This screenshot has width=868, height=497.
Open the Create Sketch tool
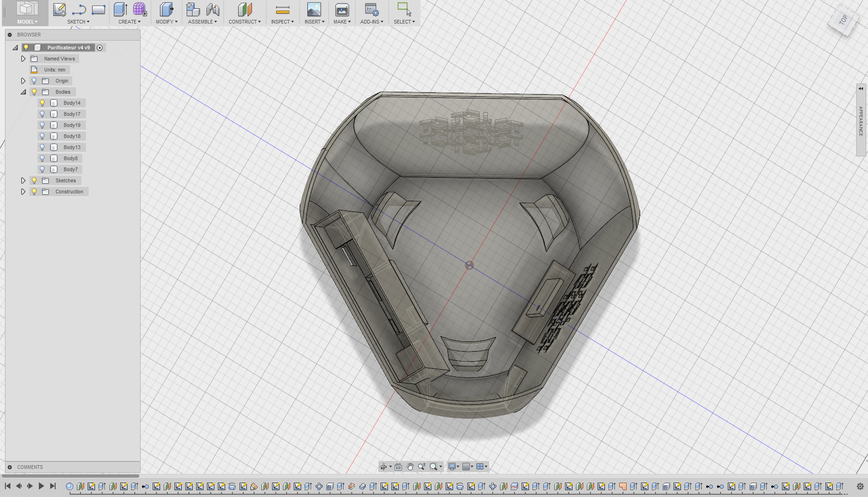click(x=59, y=8)
